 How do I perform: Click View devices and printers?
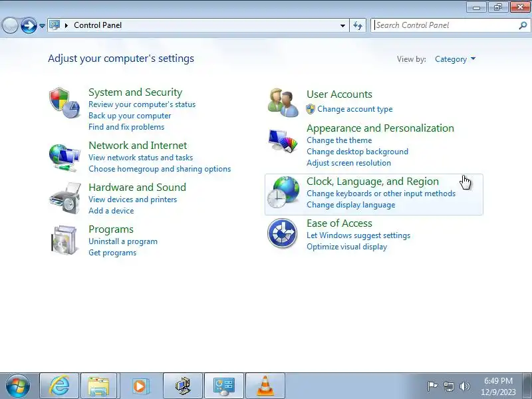pos(132,199)
